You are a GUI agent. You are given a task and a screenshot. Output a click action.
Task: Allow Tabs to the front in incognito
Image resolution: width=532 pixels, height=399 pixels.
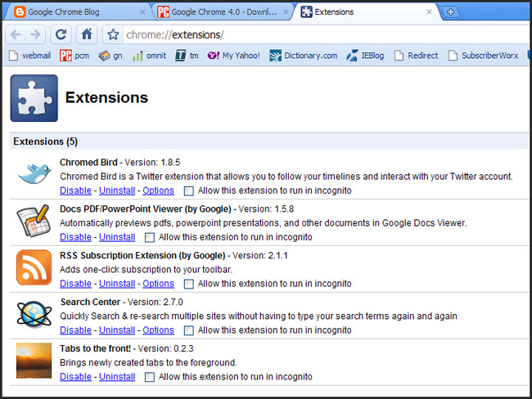150,377
